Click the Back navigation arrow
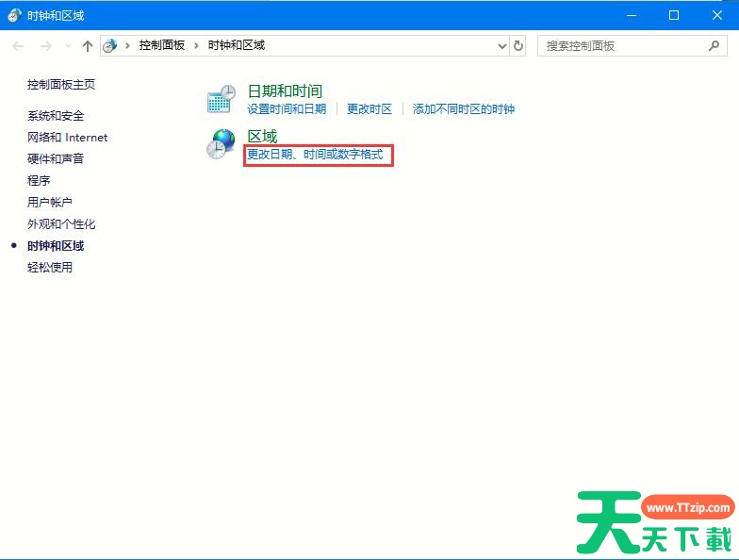The image size is (739, 560). [x=19, y=45]
